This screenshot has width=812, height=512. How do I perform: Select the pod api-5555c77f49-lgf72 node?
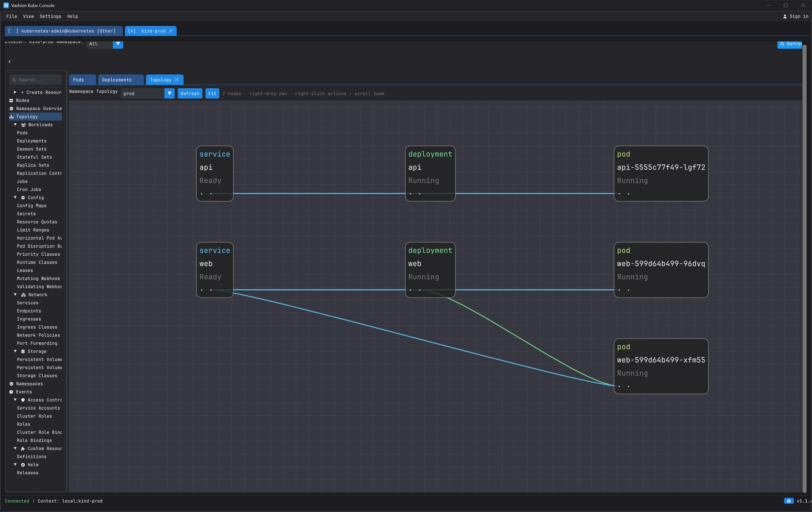[661, 173]
